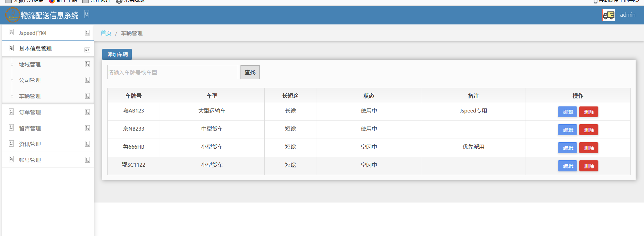The image size is (644, 236).
Task: Delete vehicle 京NB233
Action: (589, 130)
